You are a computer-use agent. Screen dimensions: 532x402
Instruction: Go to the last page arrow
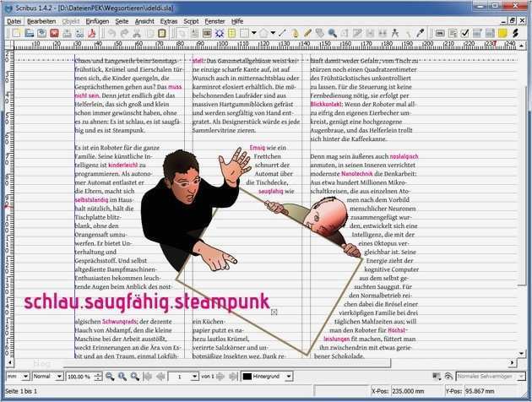pyautogui.click(x=233, y=377)
